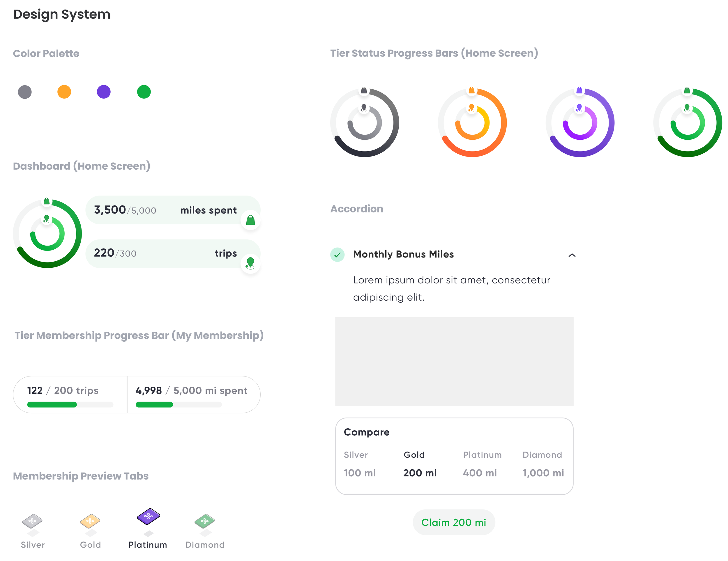Click the location pin icon in purple ring

(579, 108)
